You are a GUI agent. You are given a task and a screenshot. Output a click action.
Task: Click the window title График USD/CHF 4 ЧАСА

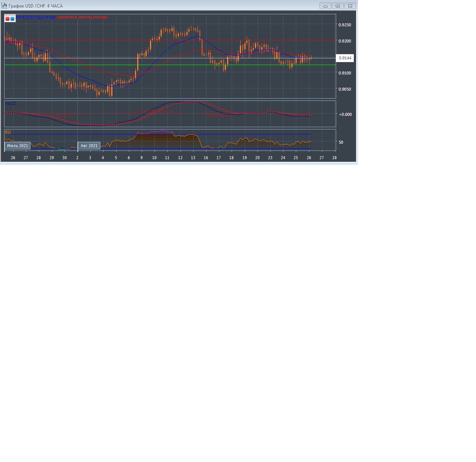(x=36, y=6)
